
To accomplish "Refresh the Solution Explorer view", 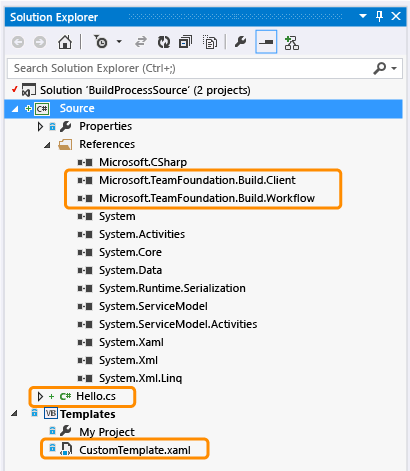I will coord(164,42).
